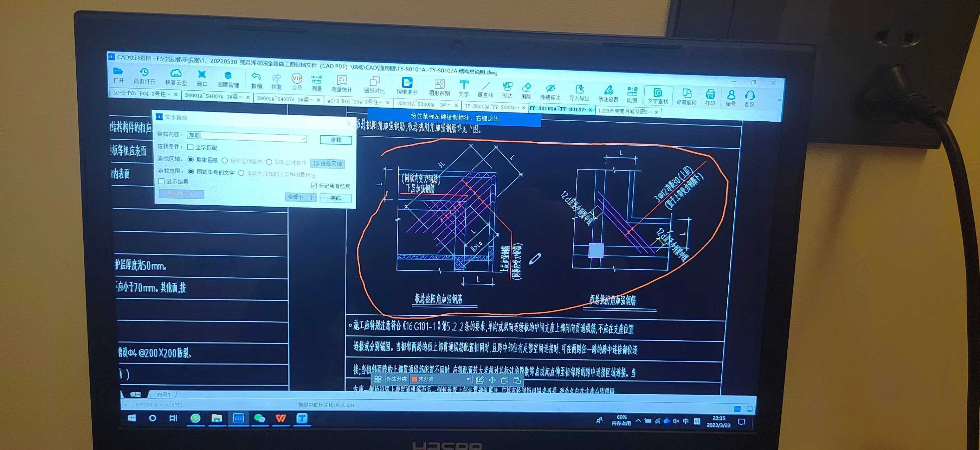
Task: Open the 未分类 annotation category dropdown
Action: [x=468, y=379]
